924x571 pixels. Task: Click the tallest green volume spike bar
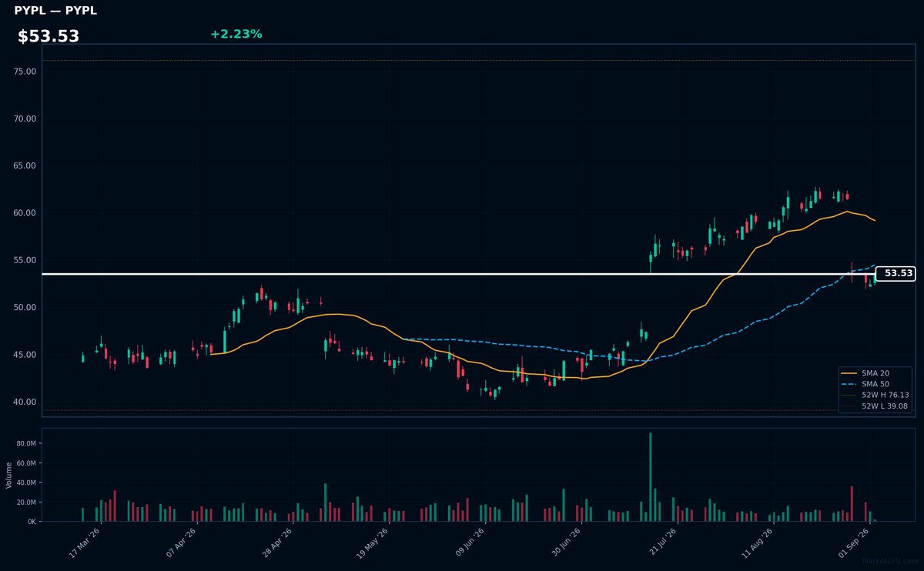tap(650, 477)
